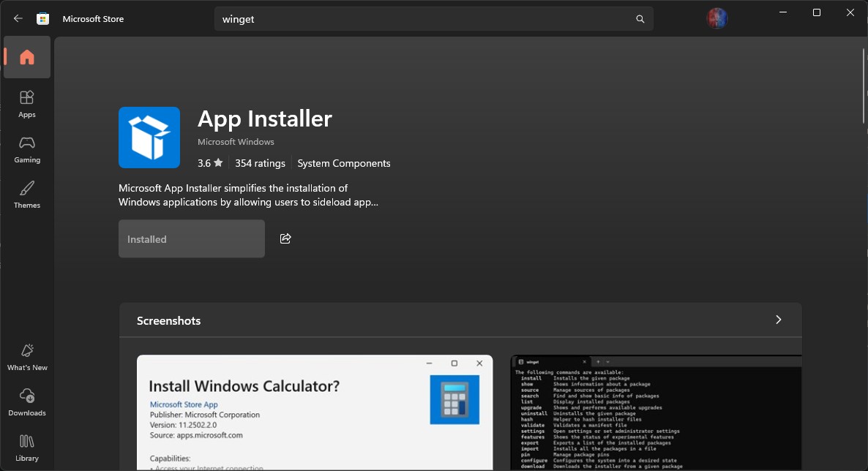Share the App Installer page
This screenshot has height=471, width=868.
(x=285, y=238)
